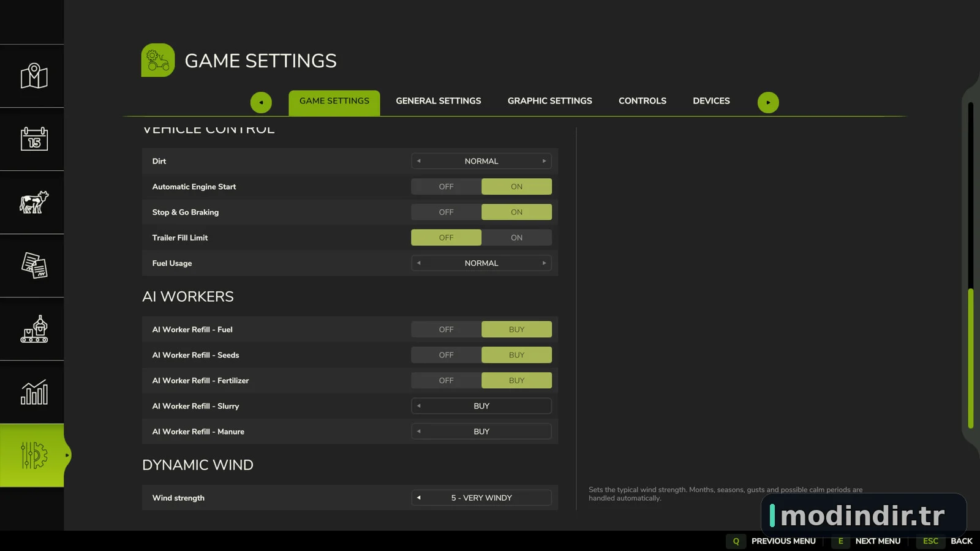Click Back in the bottom bar
This screenshot has width=980, height=551.
[x=961, y=541]
